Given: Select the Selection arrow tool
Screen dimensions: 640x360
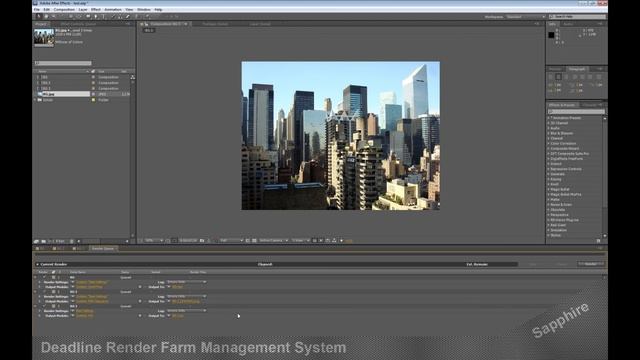Looking at the screenshot, I should click(x=38, y=16).
